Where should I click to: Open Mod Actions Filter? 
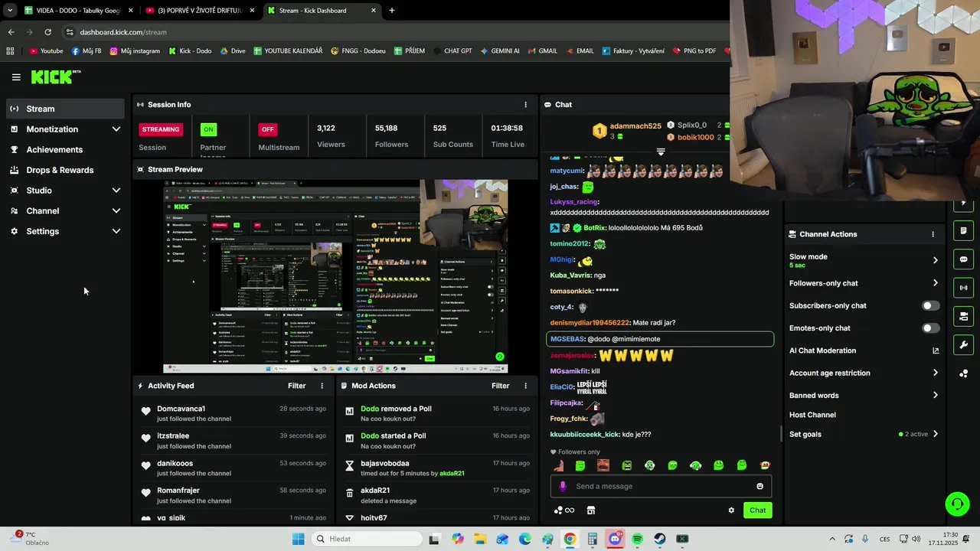[x=500, y=386]
